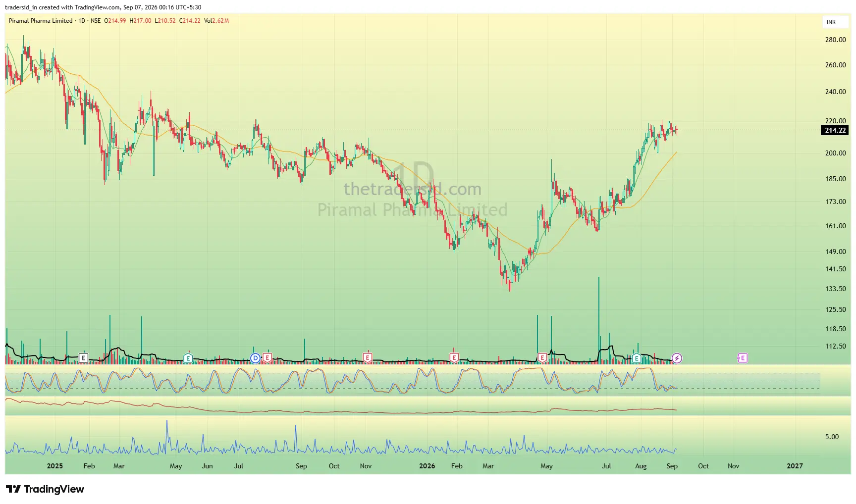Click the blue dividend D marker
The width and height of the screenshot is (856, 504).
[x=256, y=357]
